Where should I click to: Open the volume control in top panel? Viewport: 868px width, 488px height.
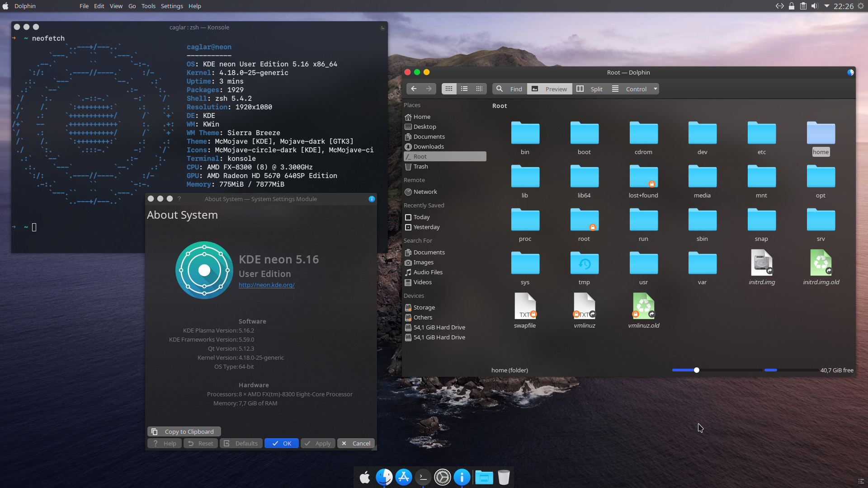click(815, 6)
